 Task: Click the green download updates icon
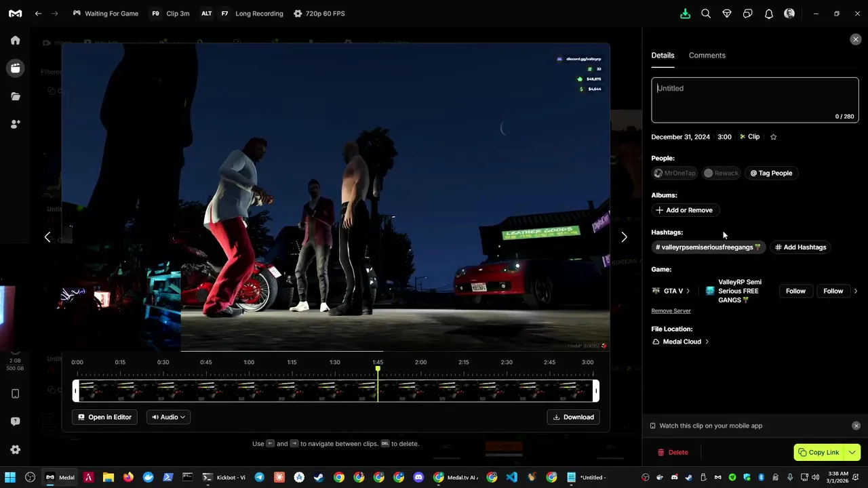point(685,14)
